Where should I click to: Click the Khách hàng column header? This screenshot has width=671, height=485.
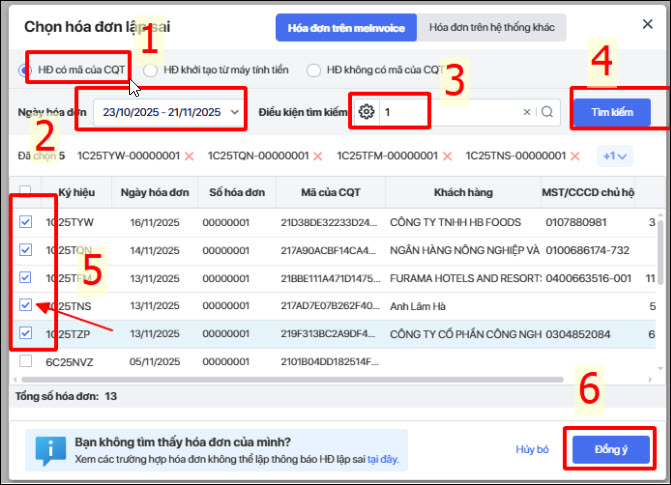463,193
